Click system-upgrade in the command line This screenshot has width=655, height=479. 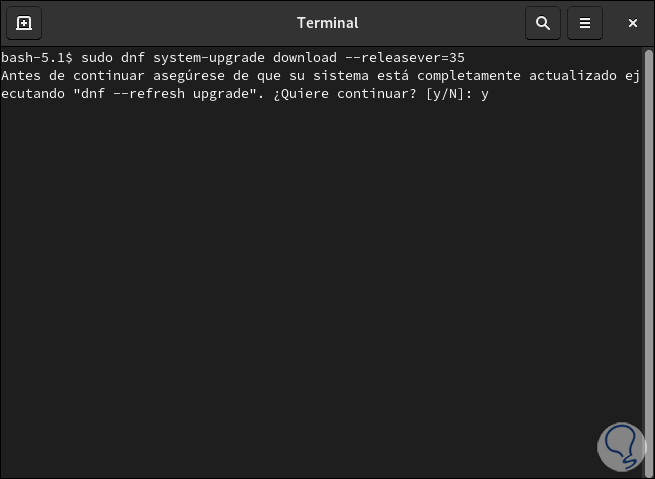click(209, 58)
